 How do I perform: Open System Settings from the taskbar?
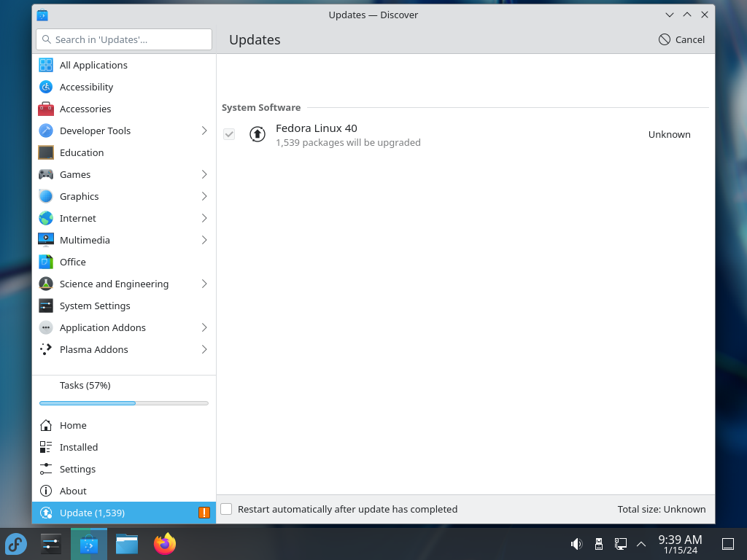(51, 544)
